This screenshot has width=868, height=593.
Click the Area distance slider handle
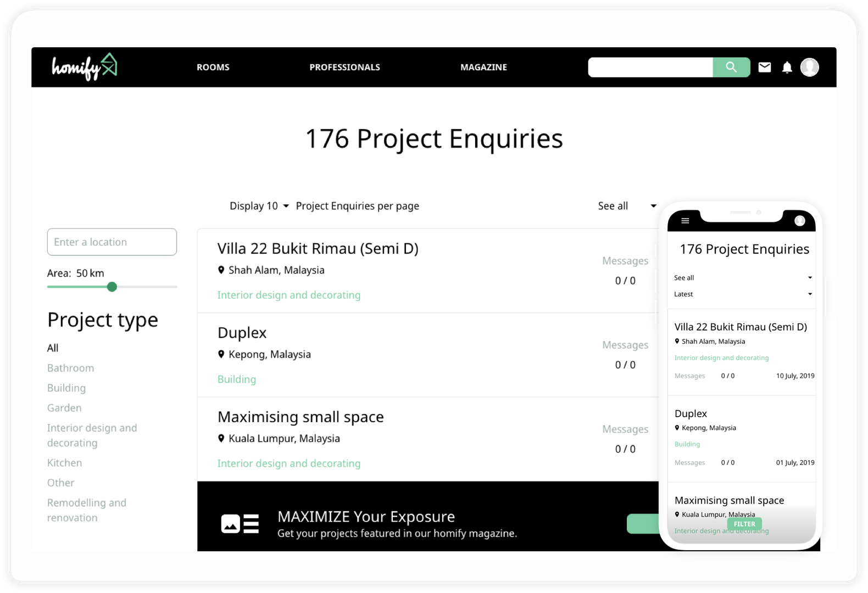pyautogui.click(x=112, y=287)
